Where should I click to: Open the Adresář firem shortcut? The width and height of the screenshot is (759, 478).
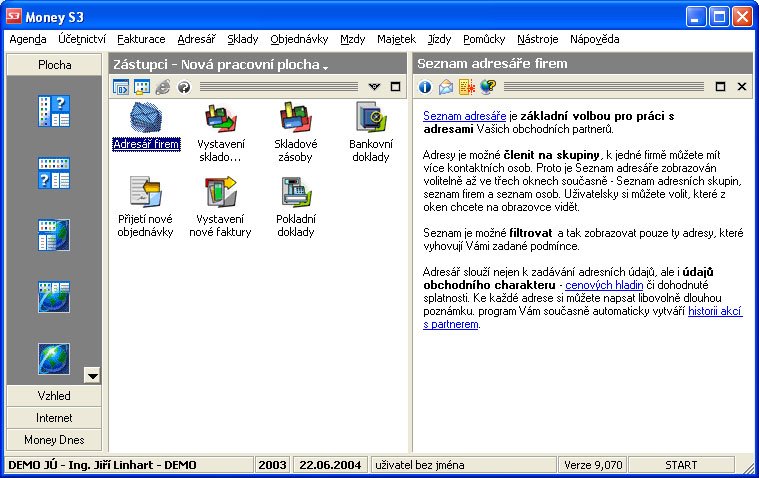coord(146,126)
